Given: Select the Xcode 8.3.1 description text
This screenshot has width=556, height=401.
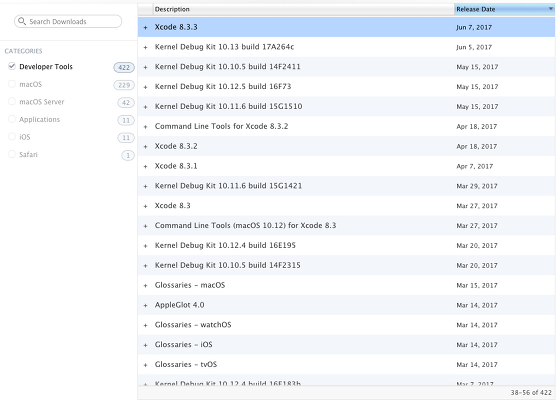Looking at the screenshot, I should tap(176, 166).
